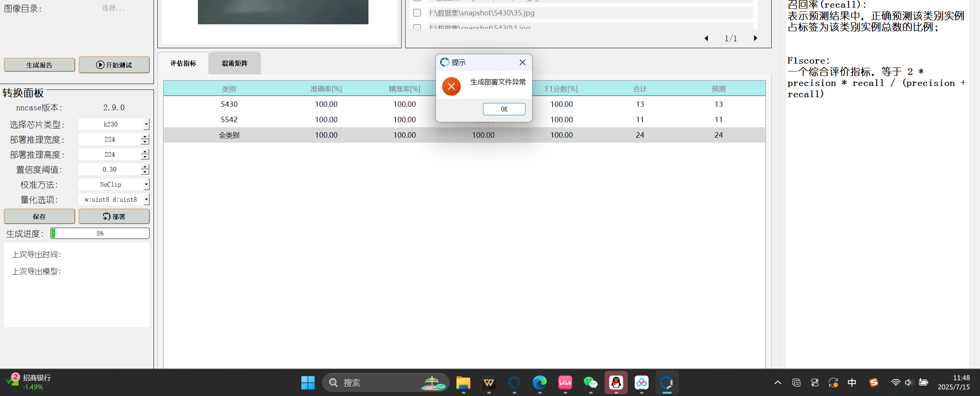Viewport: 980px width, 396px height.
Task: Open the 选择芯片类型 k230 dropdown
Action: [x=146, y=124]
